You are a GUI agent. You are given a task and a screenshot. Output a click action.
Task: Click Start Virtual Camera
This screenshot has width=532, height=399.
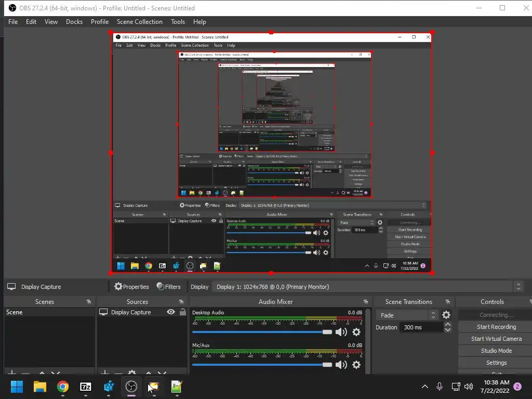pyautogui.click(x=496, y=339)
